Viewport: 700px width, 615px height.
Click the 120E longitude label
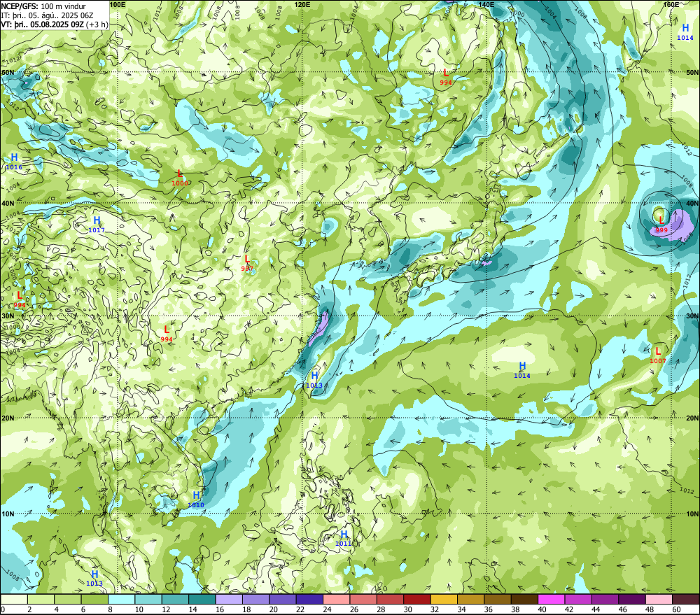click(x=302, y=4)
